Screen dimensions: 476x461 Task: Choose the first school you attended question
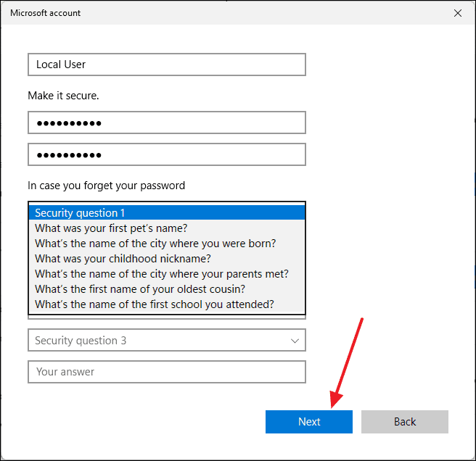[x=167, y=304]
